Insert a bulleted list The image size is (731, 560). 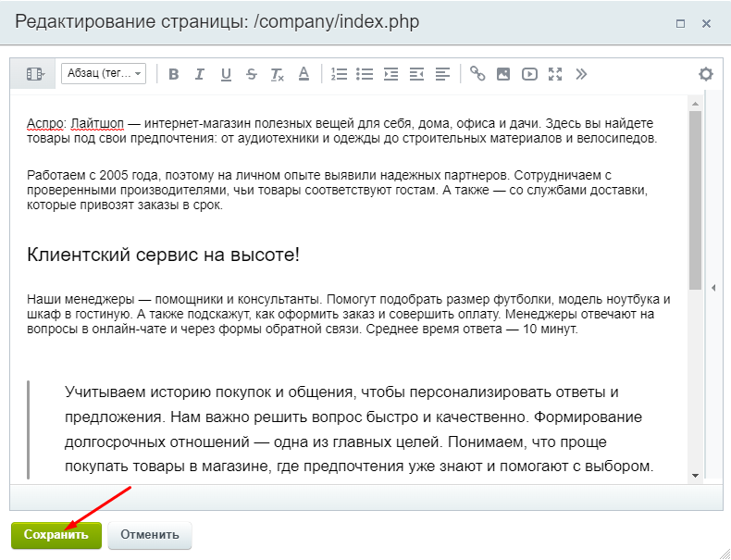(x=365, y=74)
